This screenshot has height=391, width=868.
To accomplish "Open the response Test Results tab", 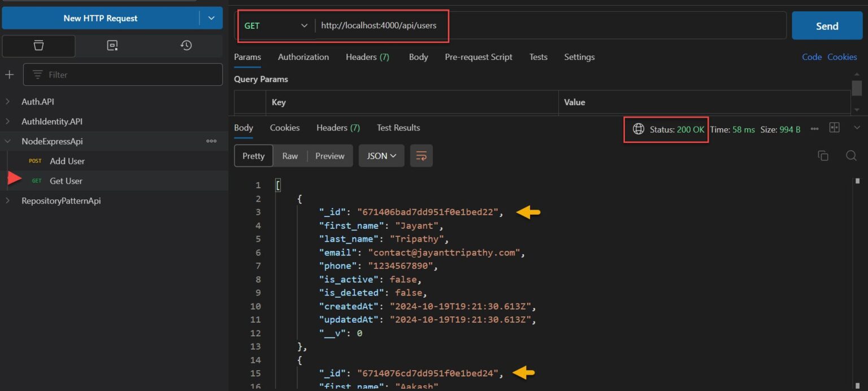I will pyautogui.click(x=398, y=128).
